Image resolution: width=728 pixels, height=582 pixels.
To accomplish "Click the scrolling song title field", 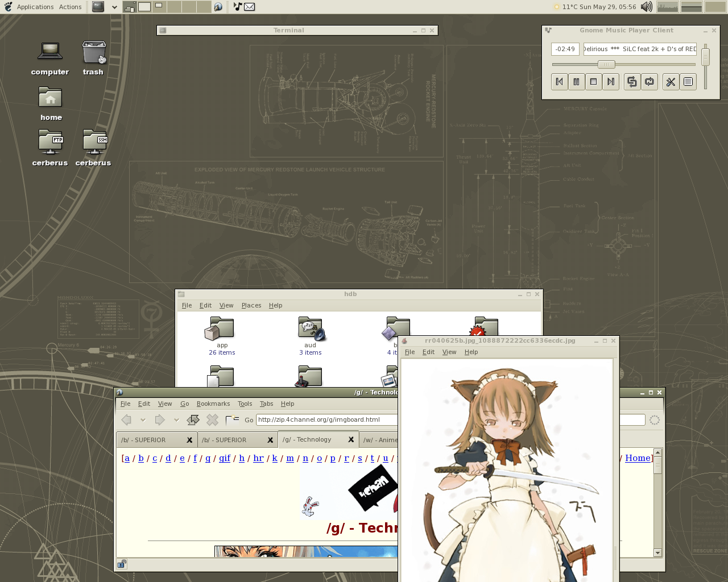I will pyautogui.click(x=640, y=49).
